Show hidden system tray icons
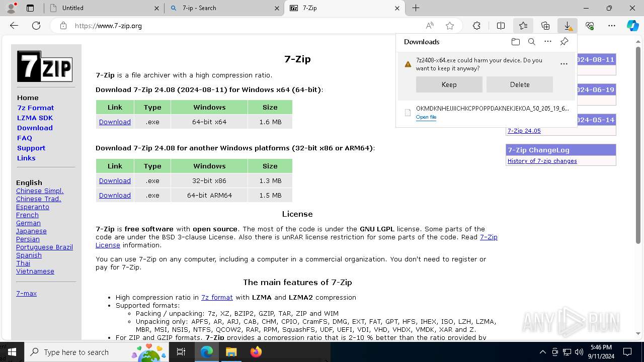Viewport: 644px width, 362px height. click(542, 352)
